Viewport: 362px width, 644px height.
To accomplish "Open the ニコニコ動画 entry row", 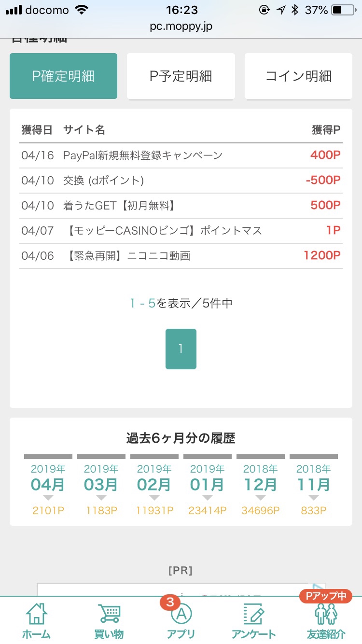I will click(181, 256).
